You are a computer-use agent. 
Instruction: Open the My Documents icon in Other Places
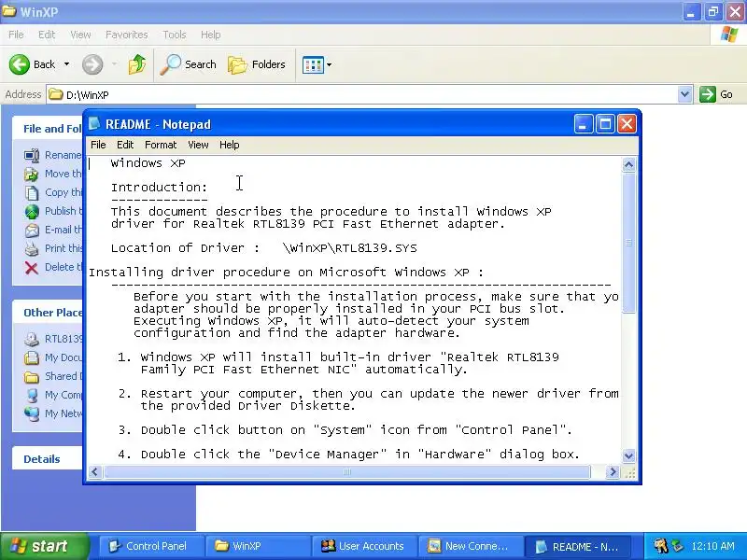pos(32,357)
